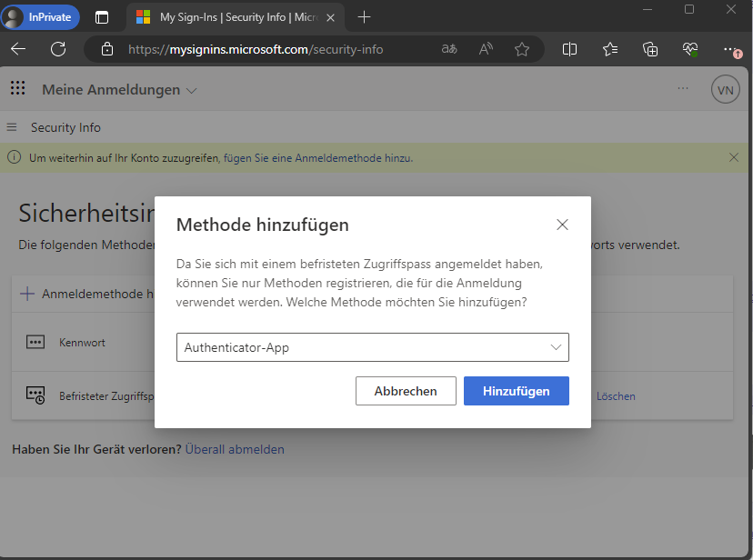Open the VN account profile menu
753x560 pixels.
pyautogui.click(x=725, y=89)
